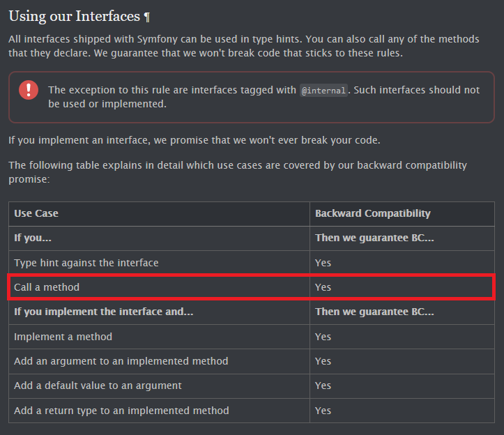Click Yes beside Add a return type
Screen dimensions: 504x435
pos(323,411)
